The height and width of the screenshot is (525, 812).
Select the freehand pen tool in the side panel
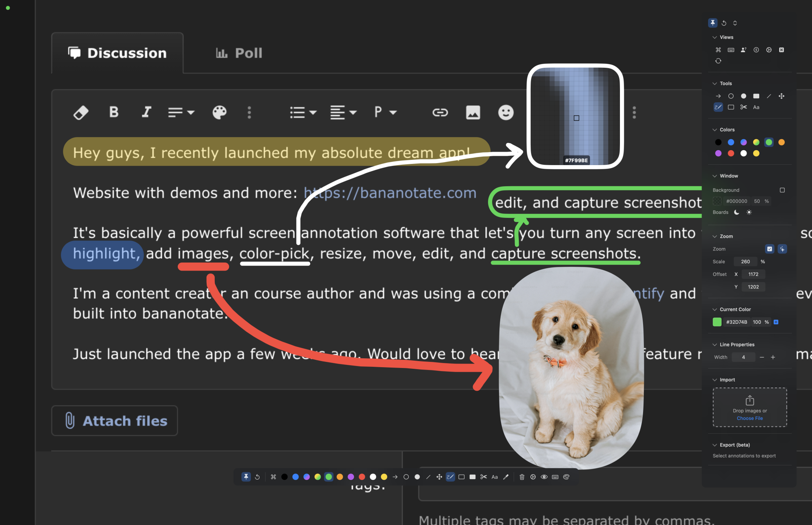(x=718, y=107)
